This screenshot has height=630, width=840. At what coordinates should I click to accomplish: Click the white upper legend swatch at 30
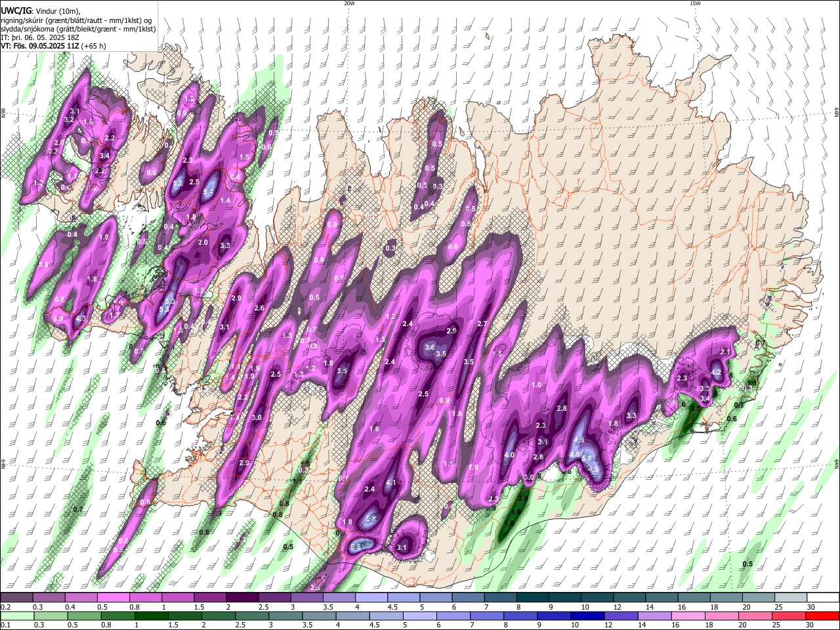click(824, 597)
